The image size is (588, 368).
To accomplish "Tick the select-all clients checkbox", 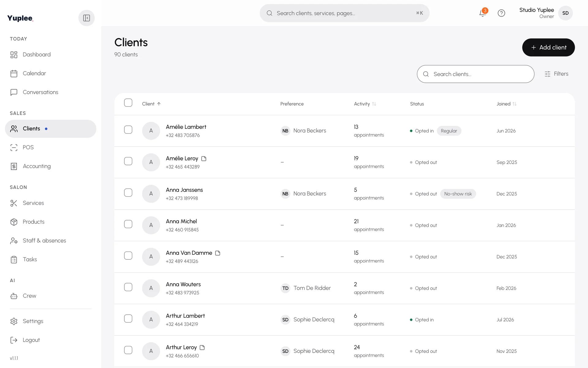I will click(x=128, y=103).
